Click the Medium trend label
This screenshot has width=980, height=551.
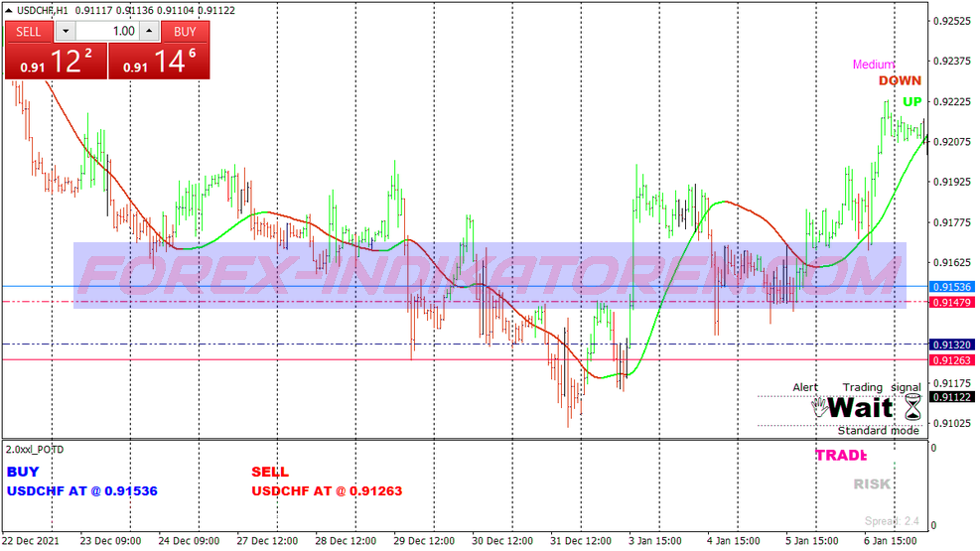[x=874, y=65]
